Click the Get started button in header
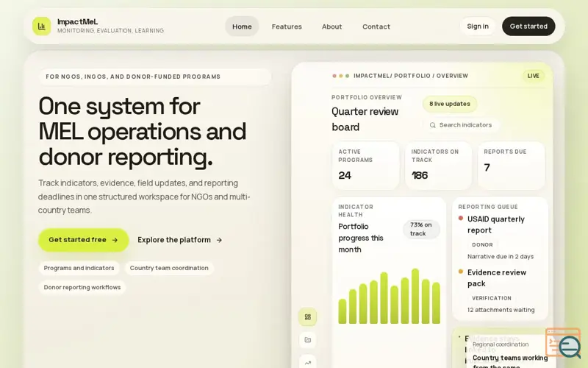Screen dimensions: 588x368 [528, 26]
